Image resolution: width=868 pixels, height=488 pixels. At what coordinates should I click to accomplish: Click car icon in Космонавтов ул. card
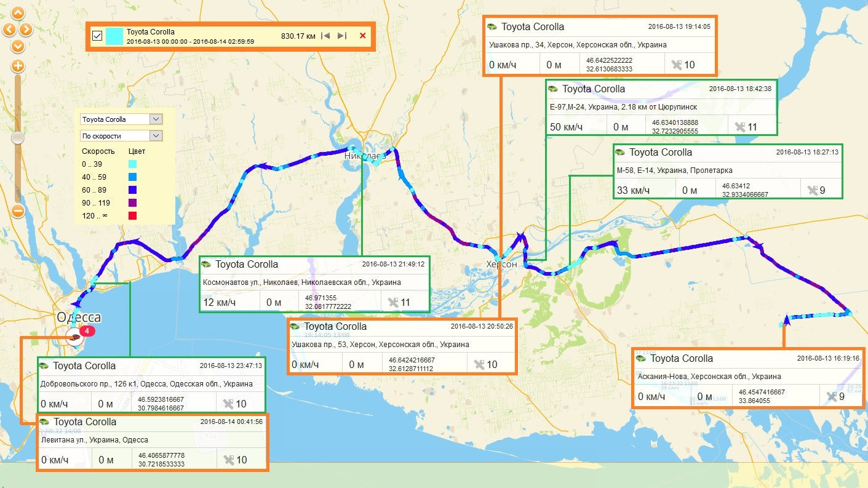tap(206, 265)
